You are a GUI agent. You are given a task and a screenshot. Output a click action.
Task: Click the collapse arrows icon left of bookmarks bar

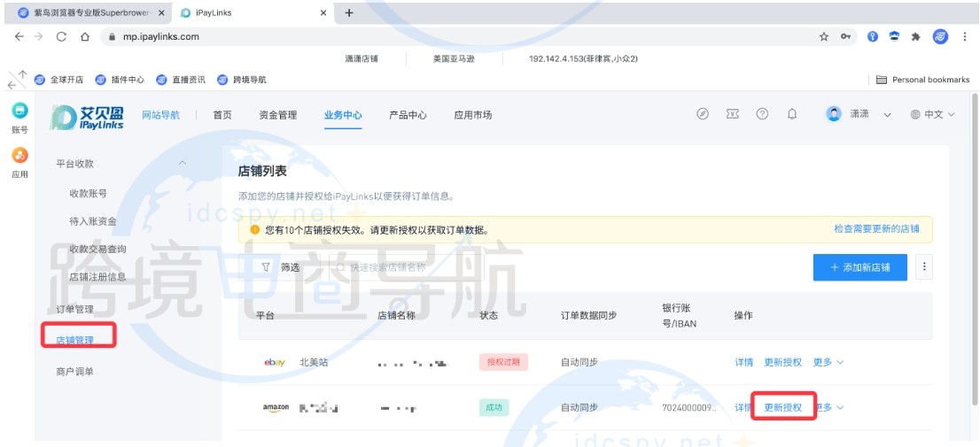pos(17,80)
